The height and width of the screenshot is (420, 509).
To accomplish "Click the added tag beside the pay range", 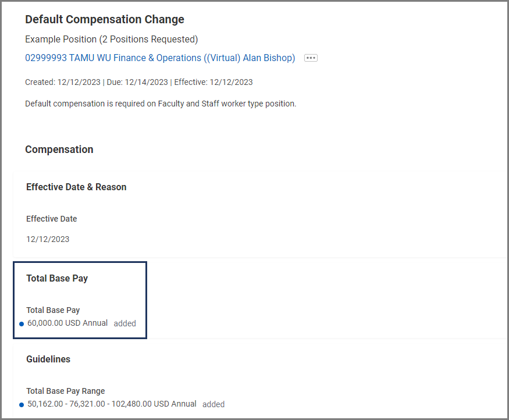I will point(213,404).
